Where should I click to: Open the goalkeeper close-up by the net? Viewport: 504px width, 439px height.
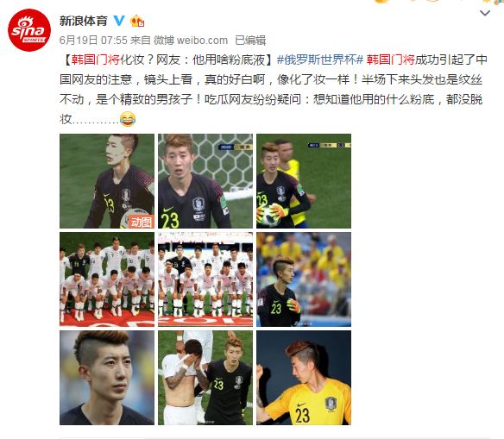click(x=205, y=181)
